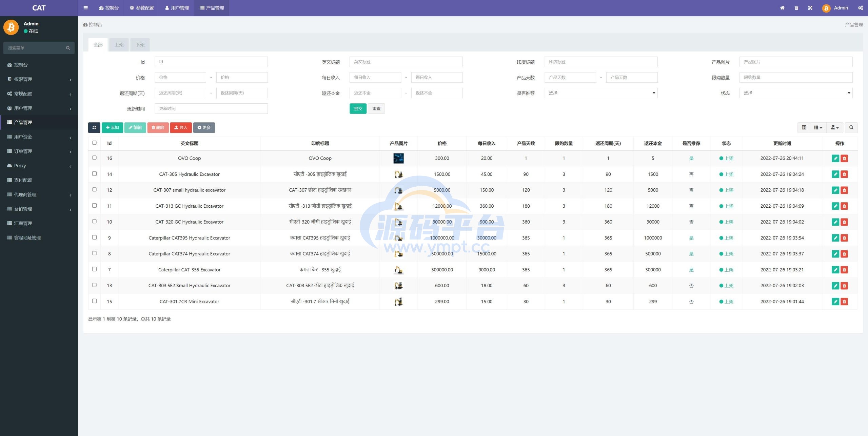The image size is (868, 436).
Task: Edit CAT-307 small hydraulic excavator pencil icon
Action: (835, 190)
